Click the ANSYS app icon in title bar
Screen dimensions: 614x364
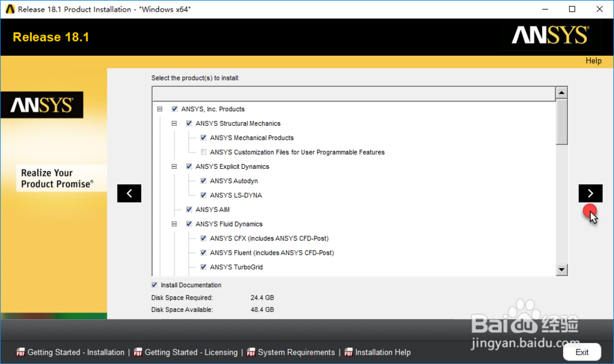(10, 9)
